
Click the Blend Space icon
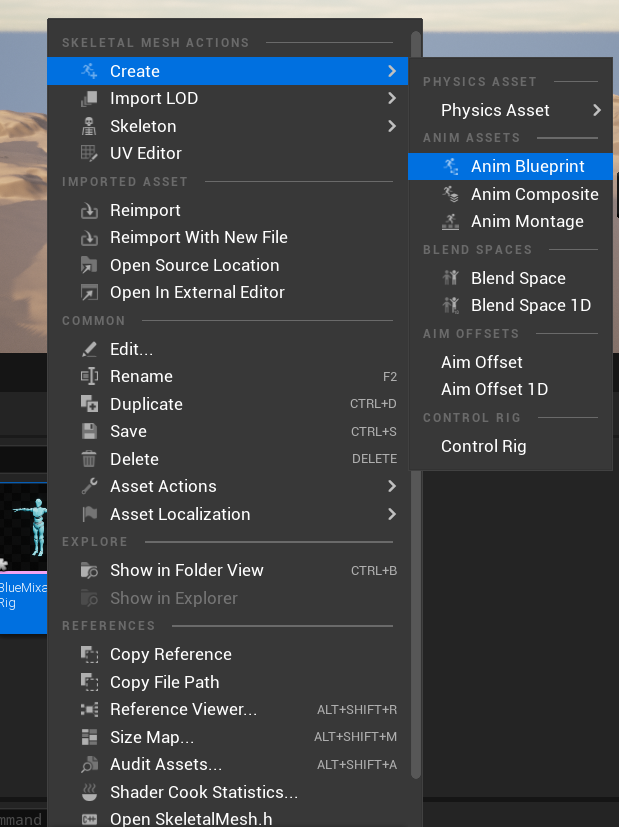coord(450,277)
